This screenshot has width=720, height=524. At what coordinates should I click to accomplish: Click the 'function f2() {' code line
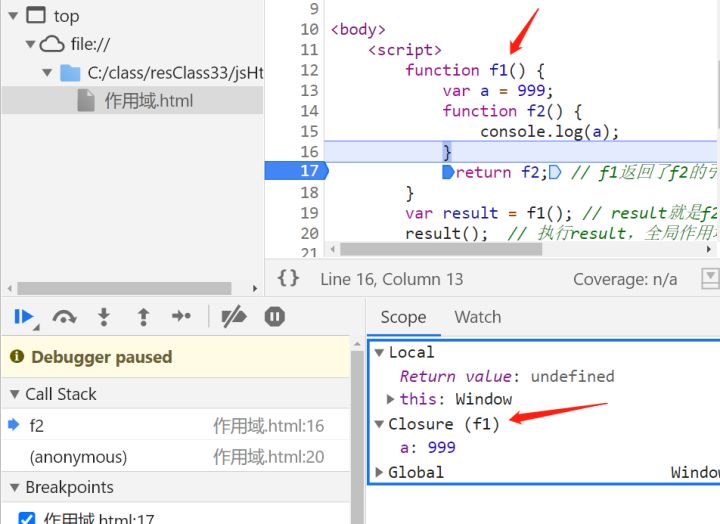[x=512, y=111]
